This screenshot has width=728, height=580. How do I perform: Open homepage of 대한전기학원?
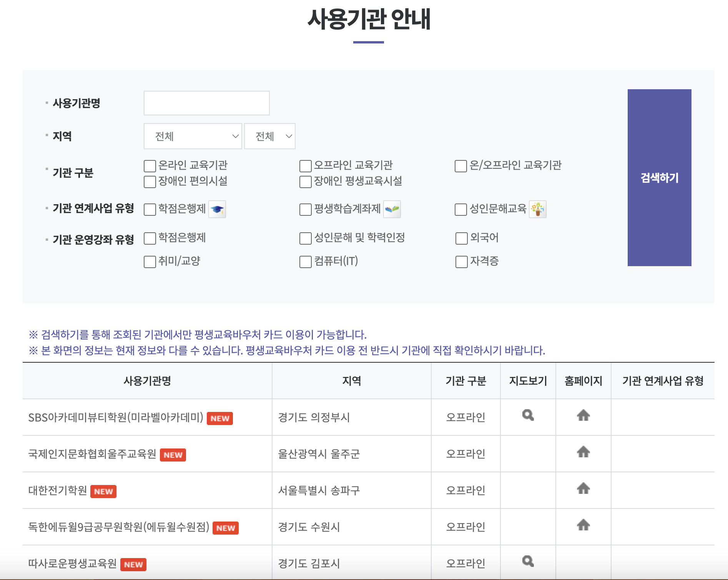click(x=583, y=488)
